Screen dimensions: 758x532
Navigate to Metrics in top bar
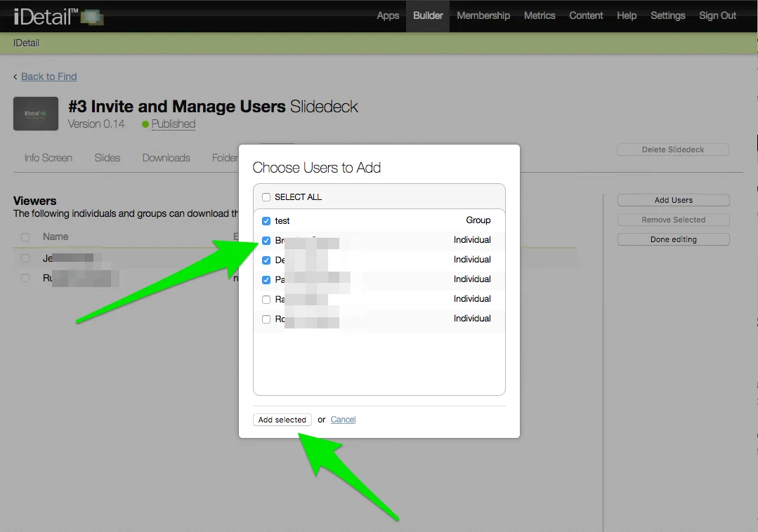540,15
